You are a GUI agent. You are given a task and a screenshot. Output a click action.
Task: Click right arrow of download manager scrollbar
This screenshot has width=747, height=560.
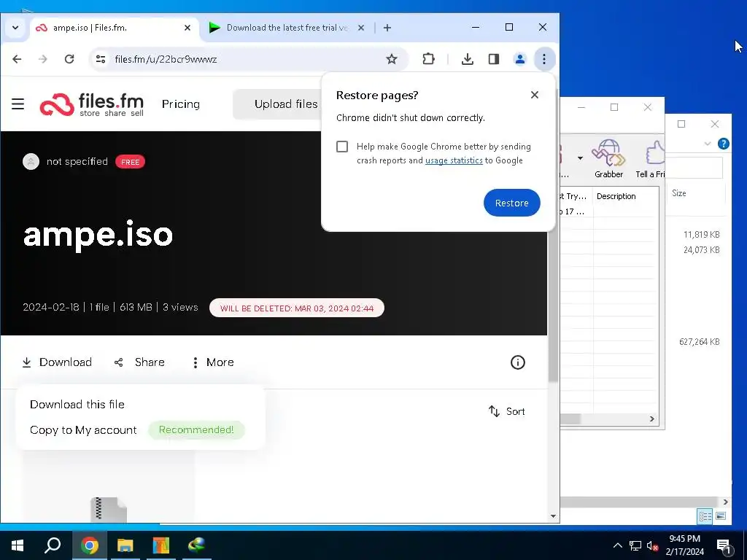tap(651, 419)
